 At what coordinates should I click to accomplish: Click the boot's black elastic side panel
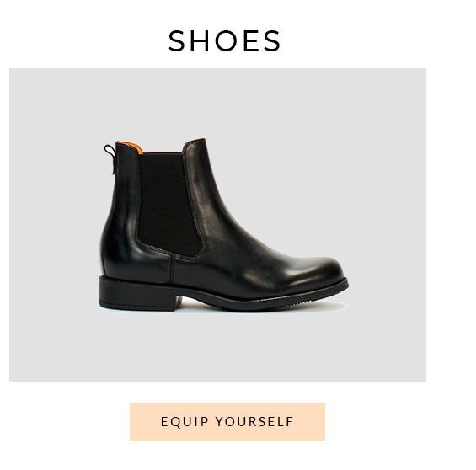click(x=169, y=203)
